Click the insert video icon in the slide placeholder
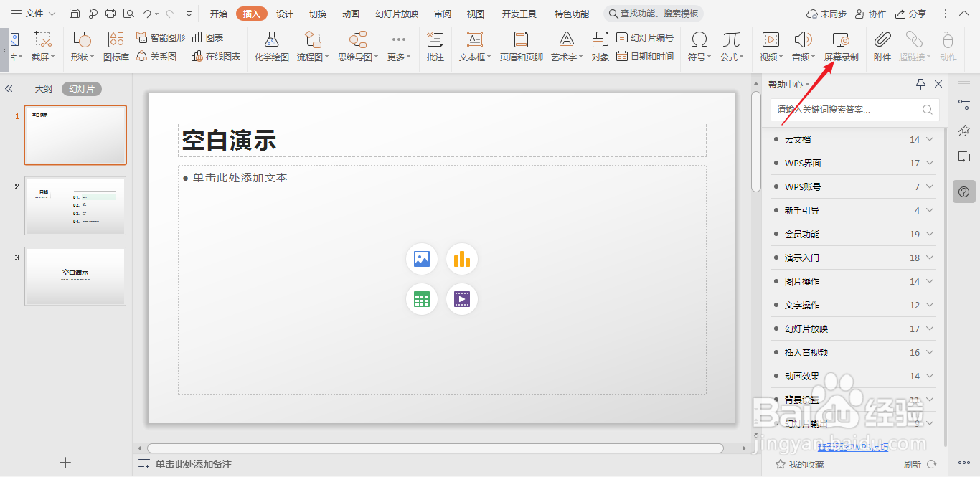The image size is (980, 477). tap(461, 299)
